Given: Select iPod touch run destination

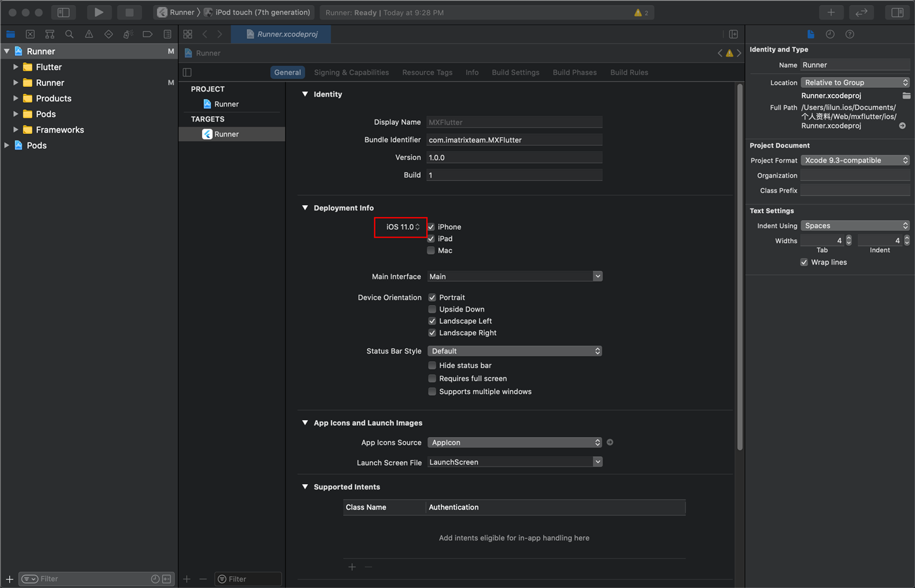Looking at the screenshot, I should [x=258, y=12].
